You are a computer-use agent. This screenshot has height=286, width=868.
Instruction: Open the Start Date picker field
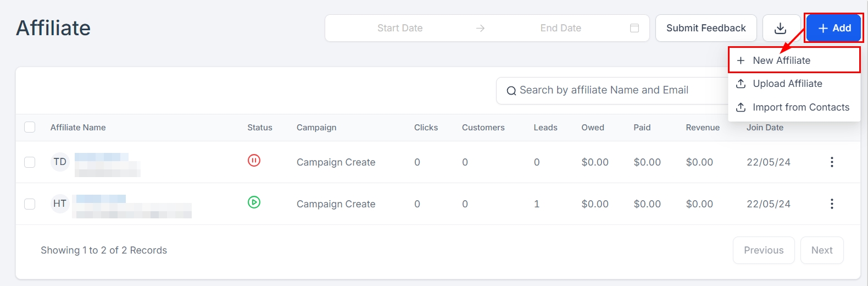400,28
